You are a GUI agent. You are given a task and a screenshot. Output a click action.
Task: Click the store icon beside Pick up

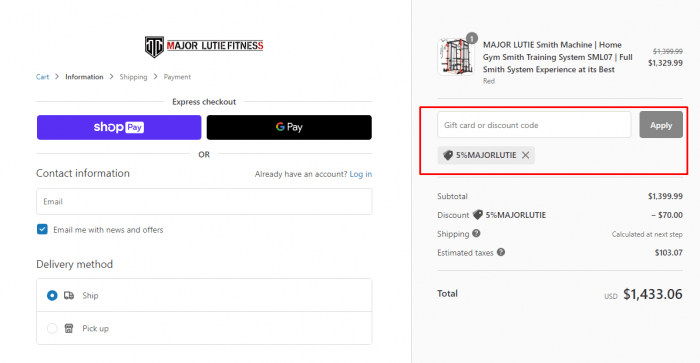(x=69, y=328)
